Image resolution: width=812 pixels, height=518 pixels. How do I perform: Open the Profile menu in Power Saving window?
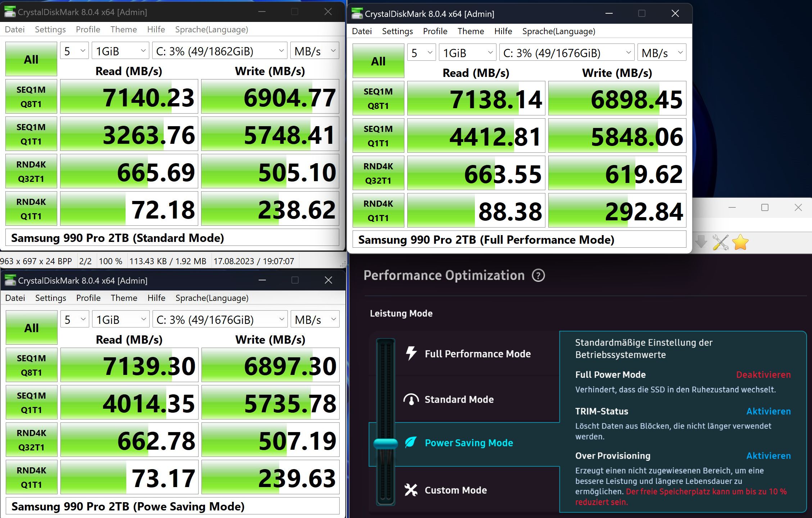pos(88,298)
